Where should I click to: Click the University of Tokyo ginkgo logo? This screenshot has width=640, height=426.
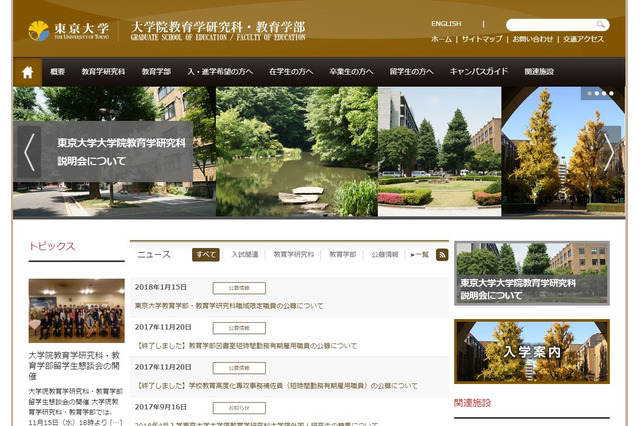(x=39, y=31)
